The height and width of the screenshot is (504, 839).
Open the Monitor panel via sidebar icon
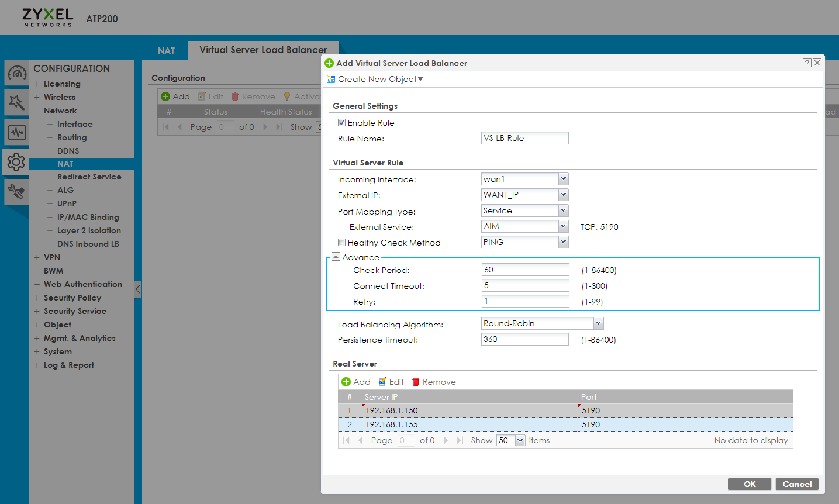coord(16,133)
